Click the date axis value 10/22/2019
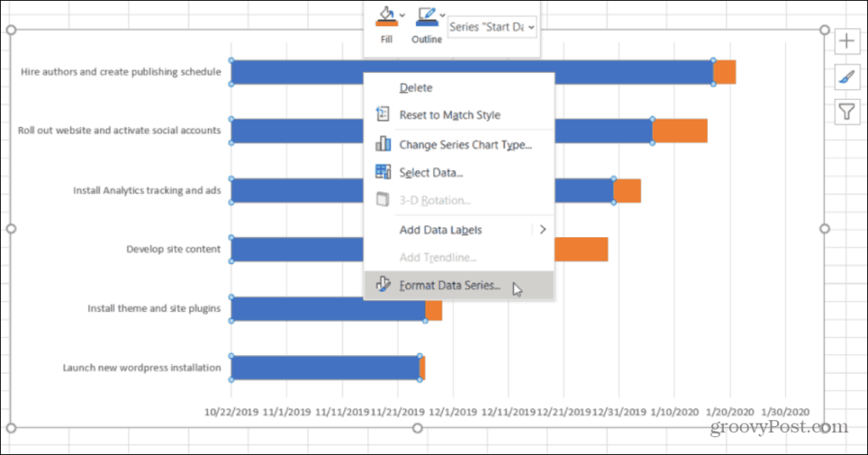 pyautogui.click(x=231, y=412)
